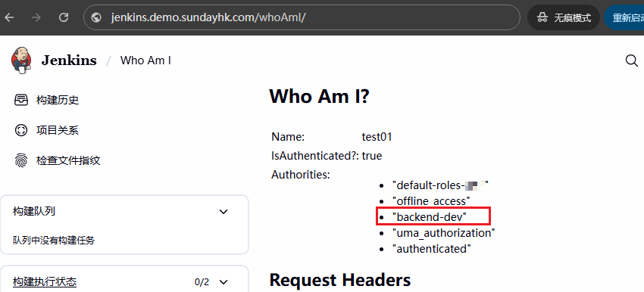Click the Name: label
This screenshot has height=292, width=644.
[288, 137]
